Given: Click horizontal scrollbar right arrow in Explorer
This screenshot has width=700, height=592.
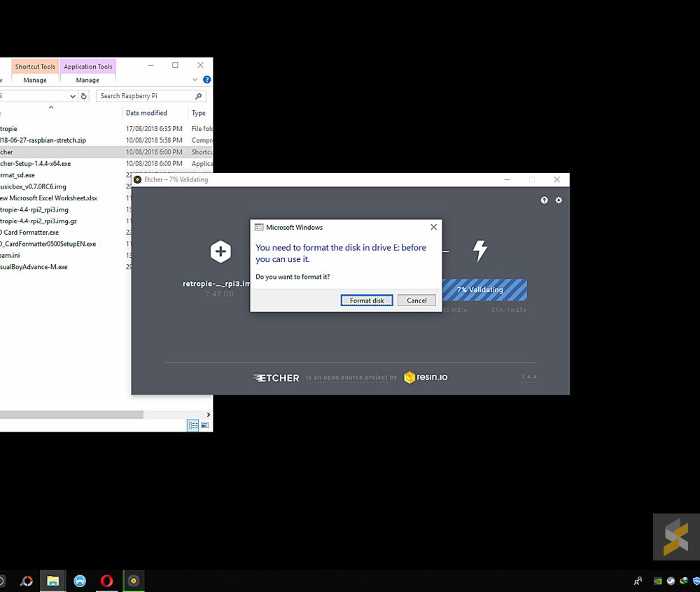Looking at the screenshot, I should pyautogui.click(x=208, y=415).
